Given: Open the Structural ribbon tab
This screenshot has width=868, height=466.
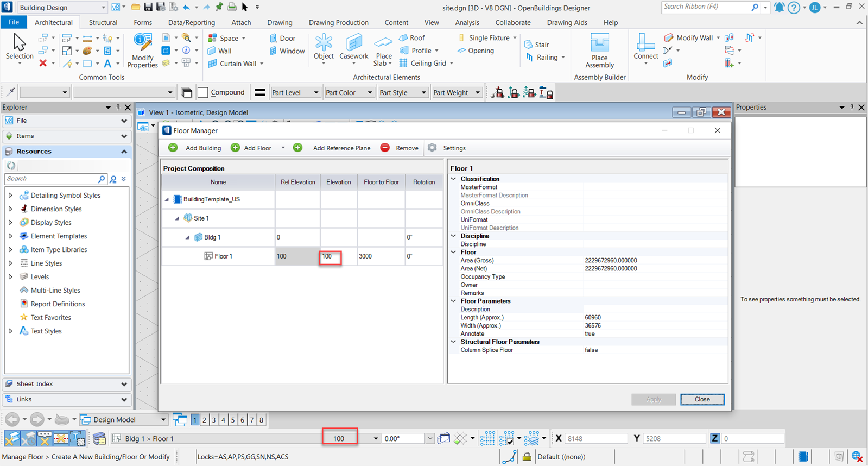Looking at the screenshot, I should click(103, 22).
